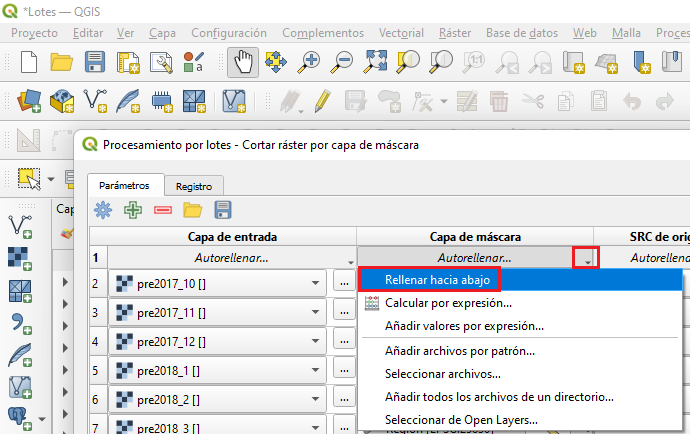The height and width of the screenshot is (434, 690).
Task: Add a row with green plus icon
Action: tap(132, 210)
